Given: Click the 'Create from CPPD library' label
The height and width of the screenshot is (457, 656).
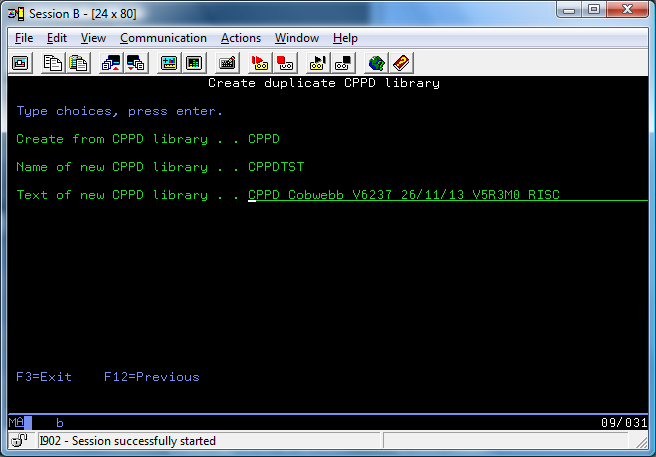Looking at the screenshot, I should pos(112,139).
